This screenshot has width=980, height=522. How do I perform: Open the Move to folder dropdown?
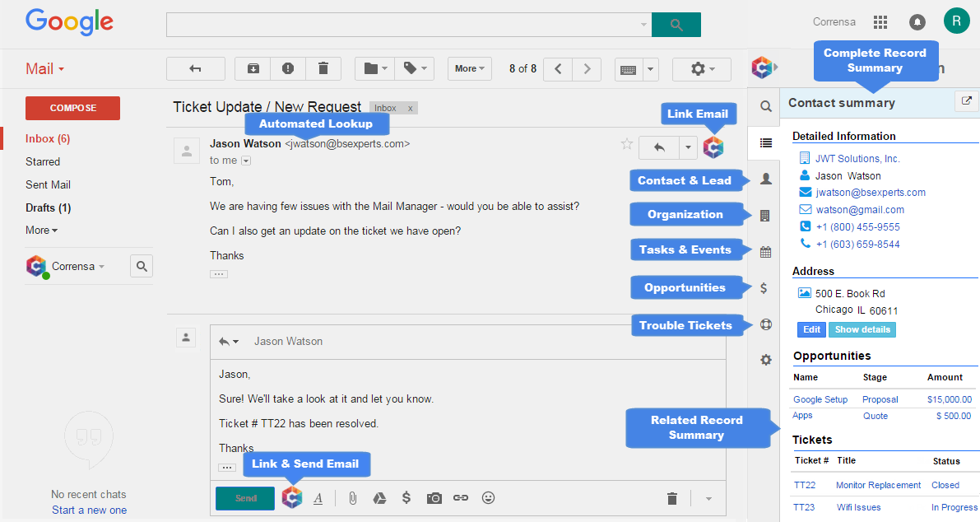(x=375, y=69)
